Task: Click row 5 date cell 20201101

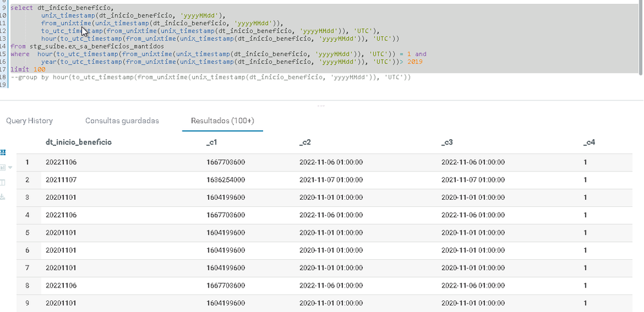Action: click(61, 233)
